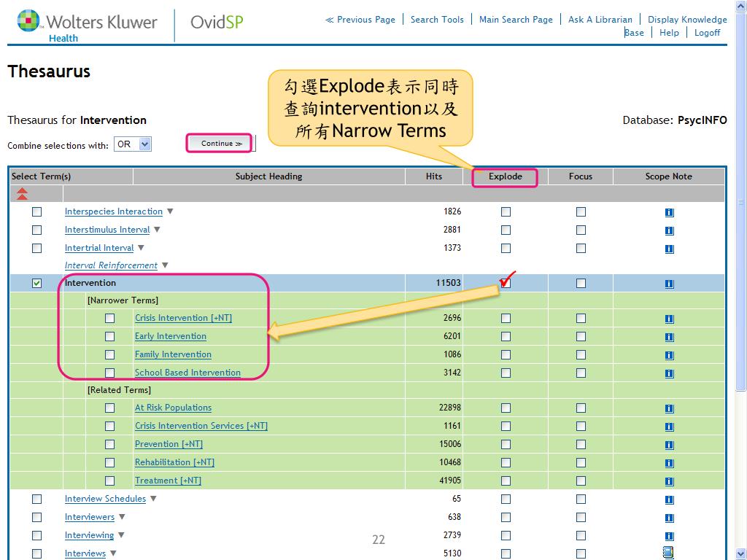This screenshot has width=747, height=560.
Task: Enable Focus checkbox for Family Intervention
Action: pos(581,354)
